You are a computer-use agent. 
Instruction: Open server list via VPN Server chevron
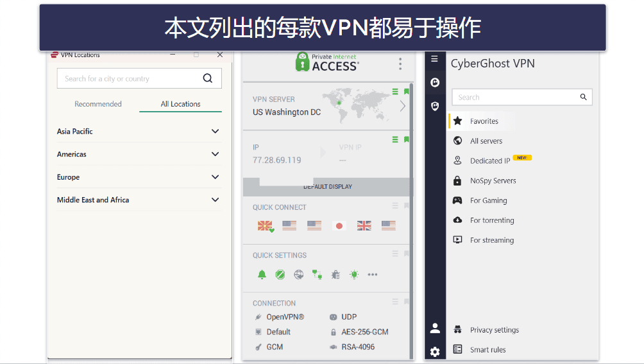[x=403, y=106]
